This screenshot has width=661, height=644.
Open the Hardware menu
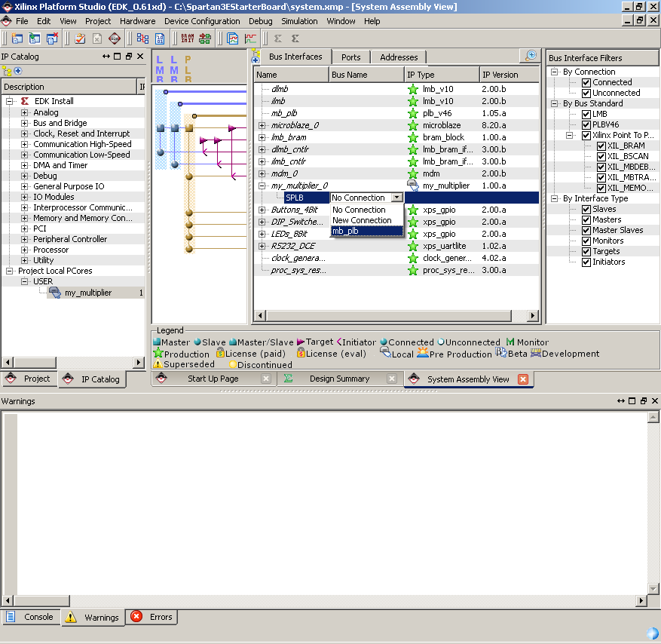coord(137,21)
